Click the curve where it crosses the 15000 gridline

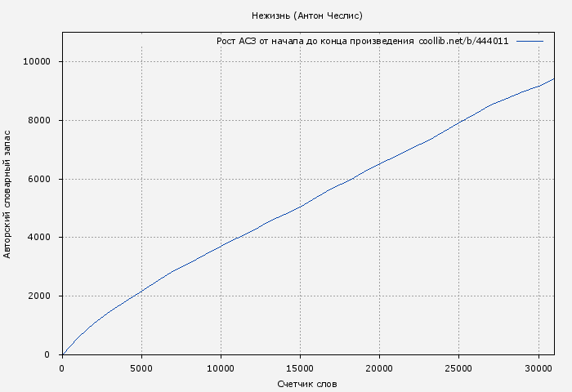[x=300, y=207]
